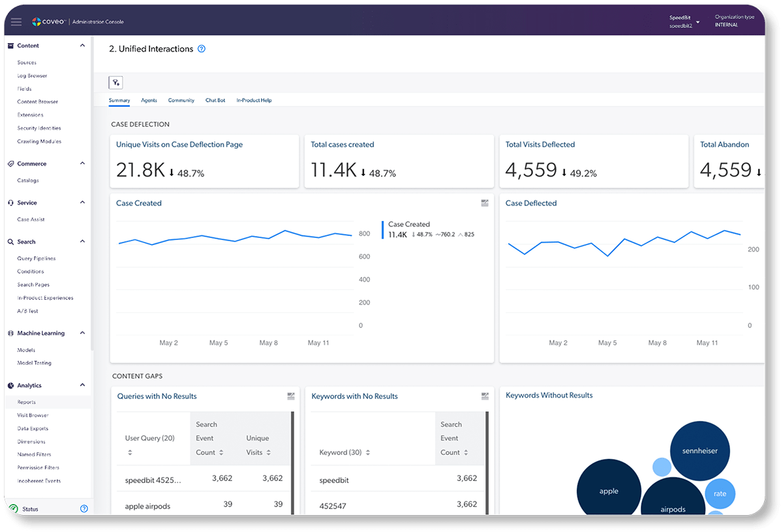Click the sennheiser bubble in keywords chart
783x532 pixels.
pos(699,451)
